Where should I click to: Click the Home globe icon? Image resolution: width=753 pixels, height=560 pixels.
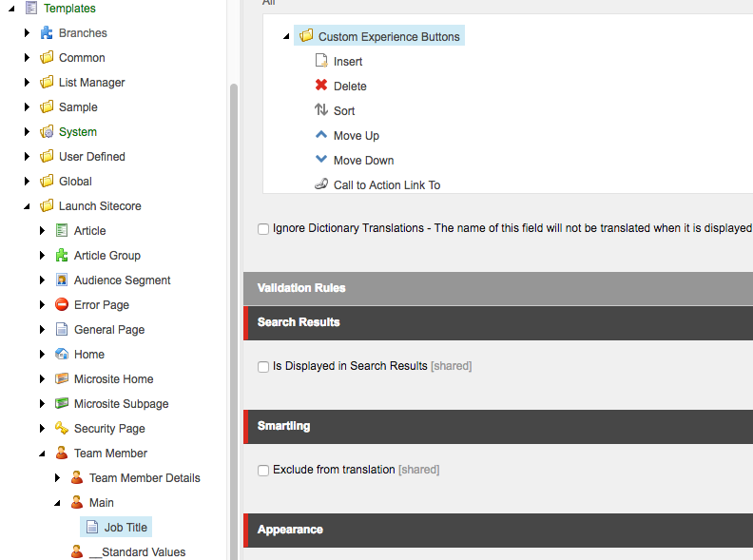[x=62, y=354]
